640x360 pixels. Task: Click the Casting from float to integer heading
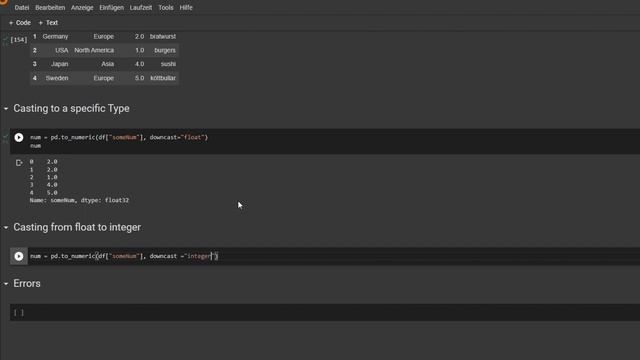click(77, 227)
